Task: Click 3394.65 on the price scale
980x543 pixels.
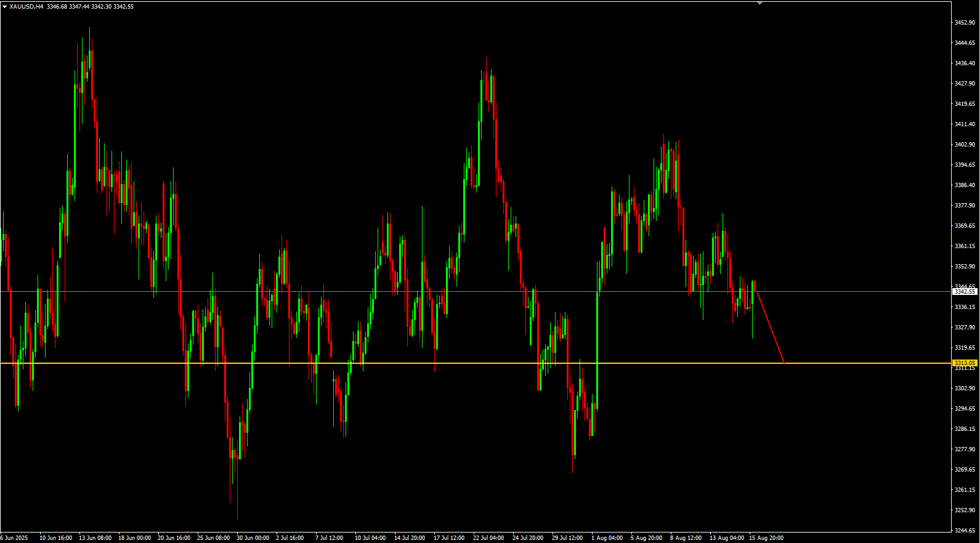Action: click(965, 165)
